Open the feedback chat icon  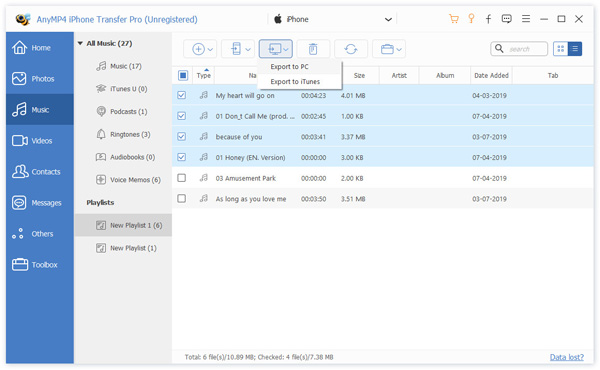(507, 19)
